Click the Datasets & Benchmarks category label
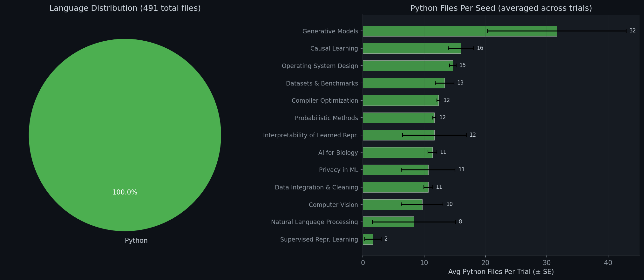The width and height of the screenshot is (644, 280). (x=322, y=83)
